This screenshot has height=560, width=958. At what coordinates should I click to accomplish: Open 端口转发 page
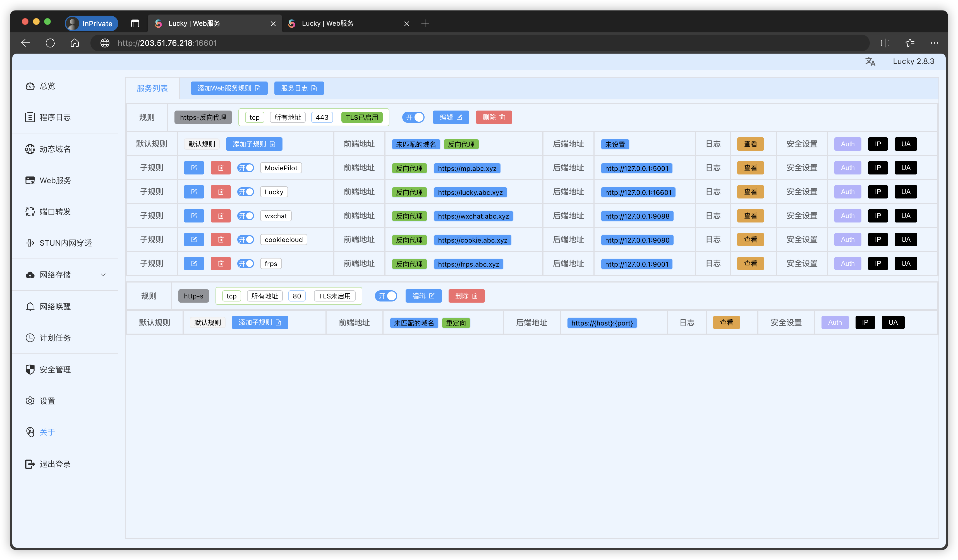pyautogui.click(x=48, y=212)
